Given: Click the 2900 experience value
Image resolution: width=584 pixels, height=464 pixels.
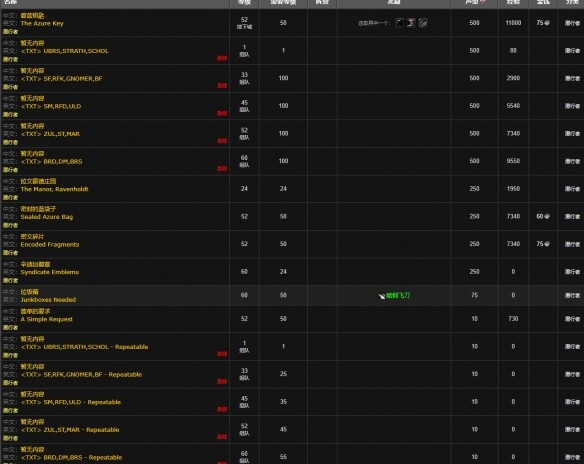Looking at the screenshot, I should coord(513,78).
